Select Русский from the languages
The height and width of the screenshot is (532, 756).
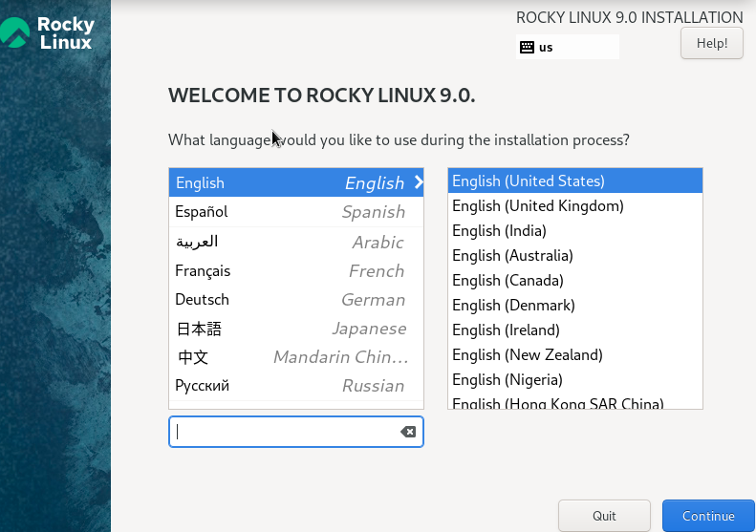[296, 386]
